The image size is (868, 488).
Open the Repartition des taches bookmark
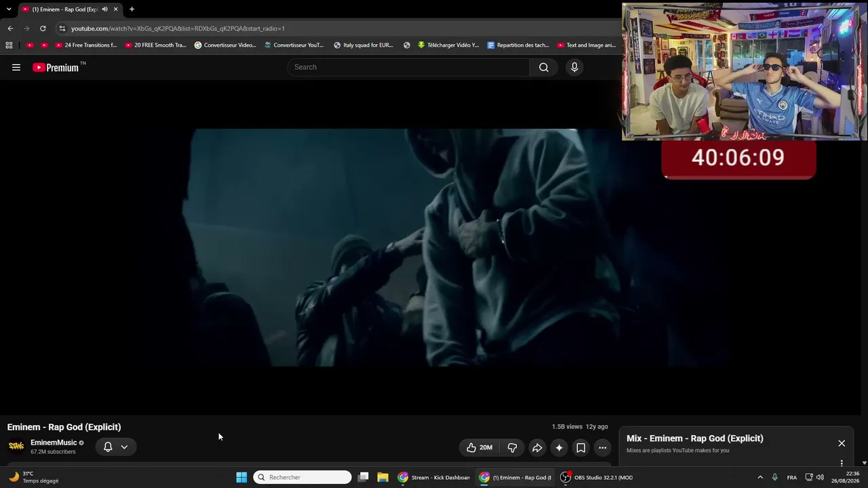tap(518, 45)
